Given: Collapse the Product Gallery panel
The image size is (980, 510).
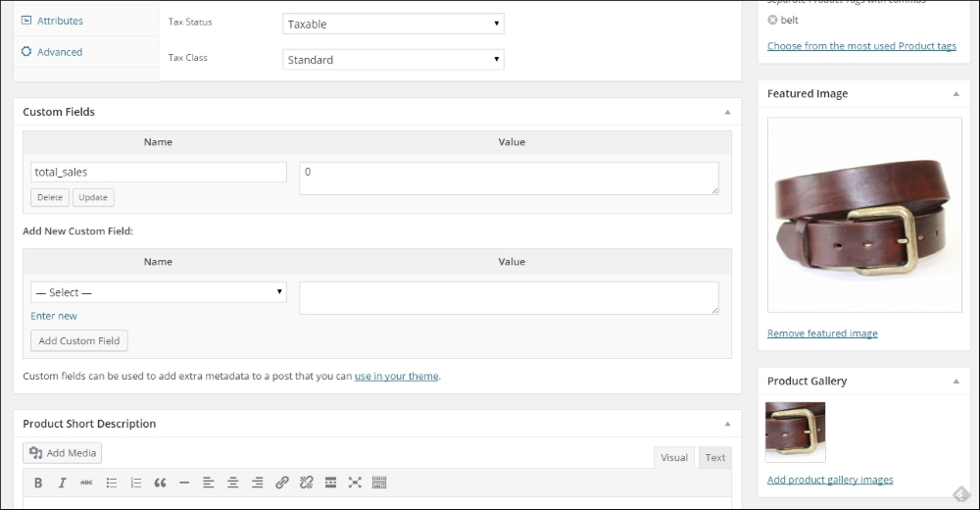Looking at the screenshot, I should click(x=956, y=382).
